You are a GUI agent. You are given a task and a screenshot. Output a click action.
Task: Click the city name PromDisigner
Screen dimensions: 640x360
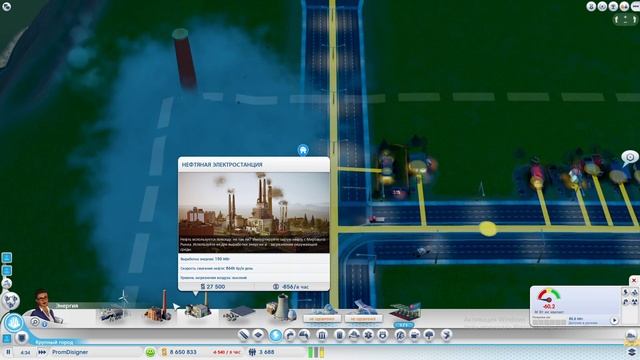tap(70, 352)
